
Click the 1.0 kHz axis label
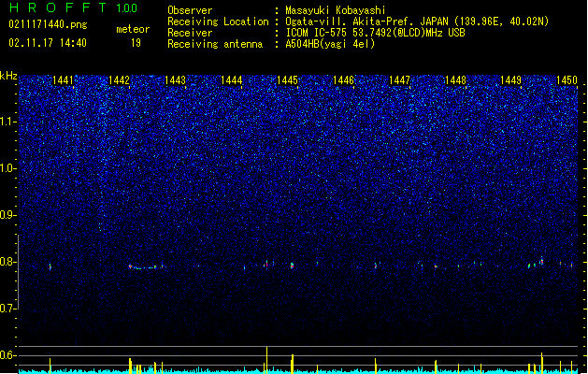pos(7,168)
